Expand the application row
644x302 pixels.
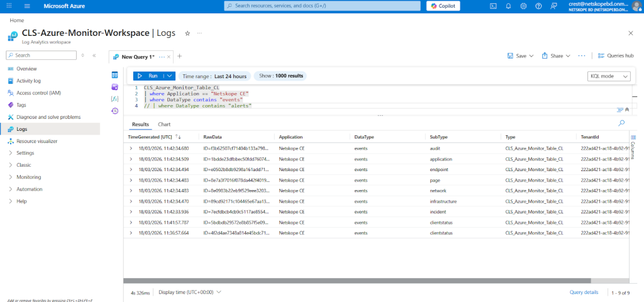131,159
